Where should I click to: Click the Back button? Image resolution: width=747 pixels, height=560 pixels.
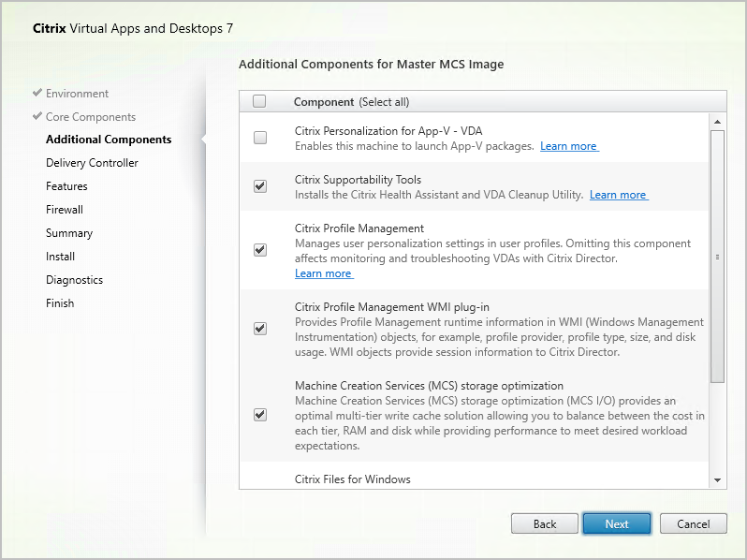(x=545, y=523)
